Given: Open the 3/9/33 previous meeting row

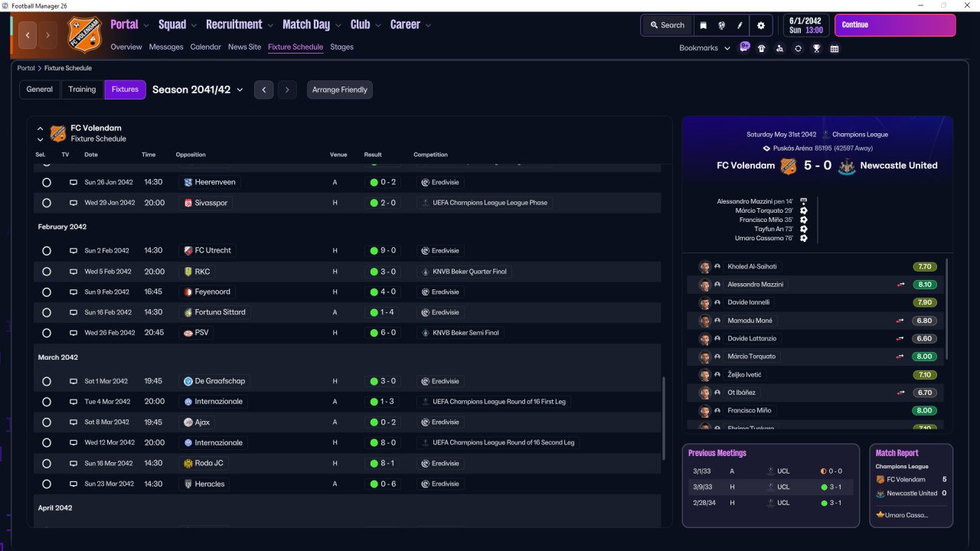Looking at the screenshot, I should click(x=770, y=487).
